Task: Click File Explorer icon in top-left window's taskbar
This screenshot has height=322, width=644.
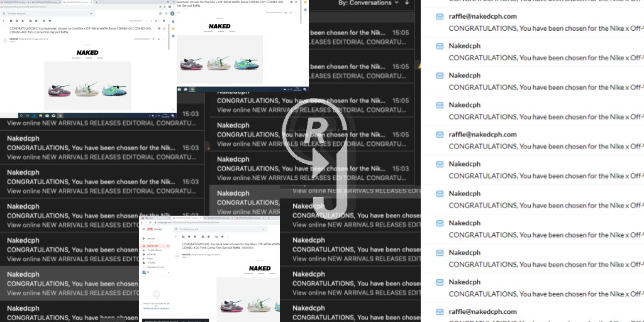Action: click(41, 116)
